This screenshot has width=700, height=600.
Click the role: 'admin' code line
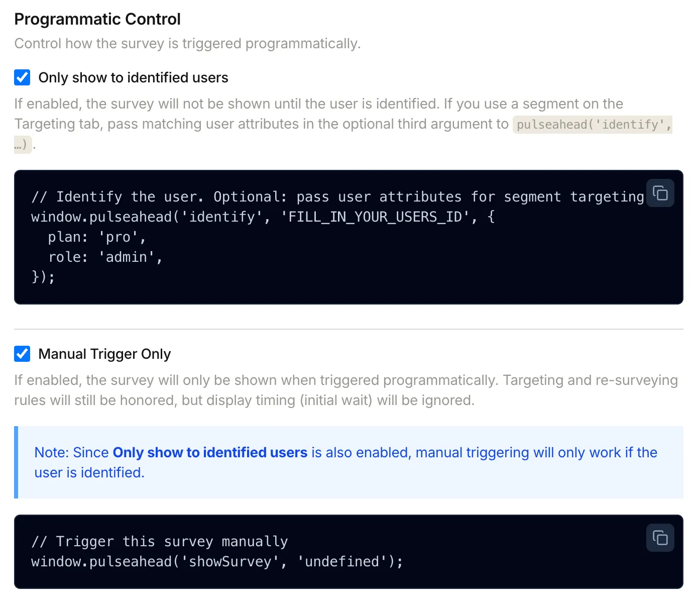pyautogui.click(x=104, y=257)
